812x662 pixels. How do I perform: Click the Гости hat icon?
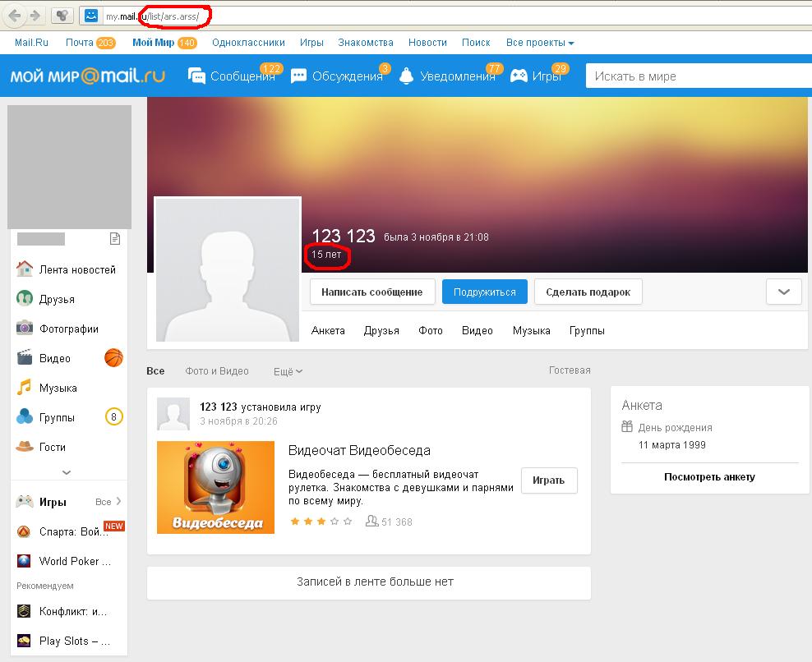[25, 446]
